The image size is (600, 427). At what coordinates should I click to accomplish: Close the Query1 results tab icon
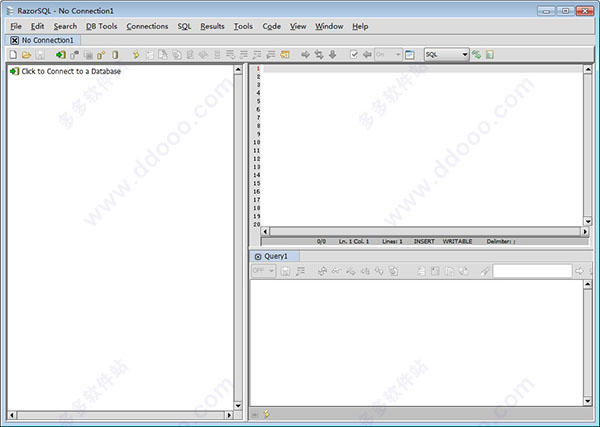[x=258, y=257]
